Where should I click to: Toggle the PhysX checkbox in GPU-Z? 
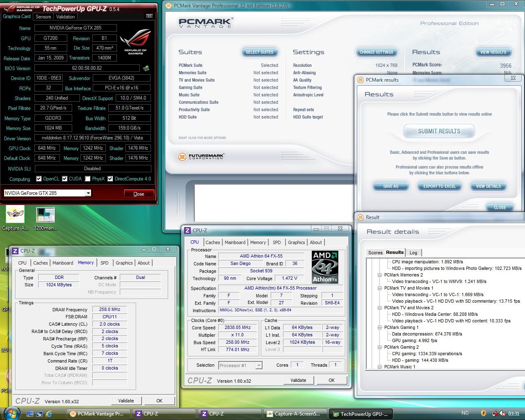[x=88, y=179]
